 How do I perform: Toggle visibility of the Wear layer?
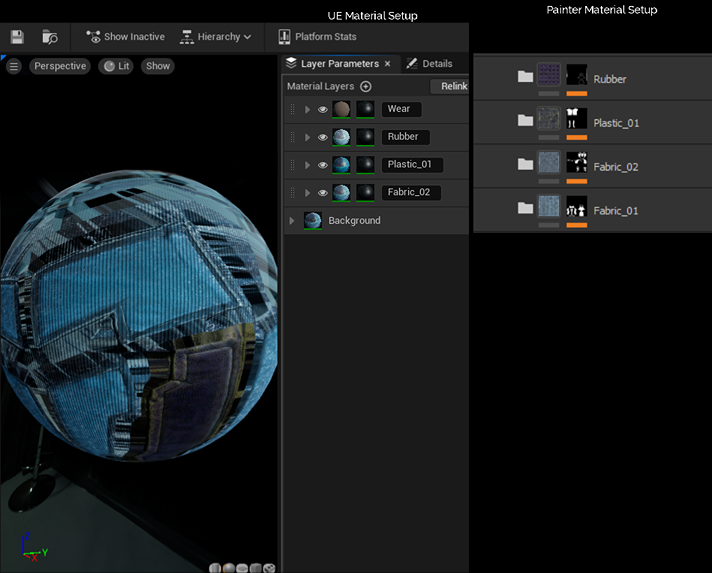point(322,110)
